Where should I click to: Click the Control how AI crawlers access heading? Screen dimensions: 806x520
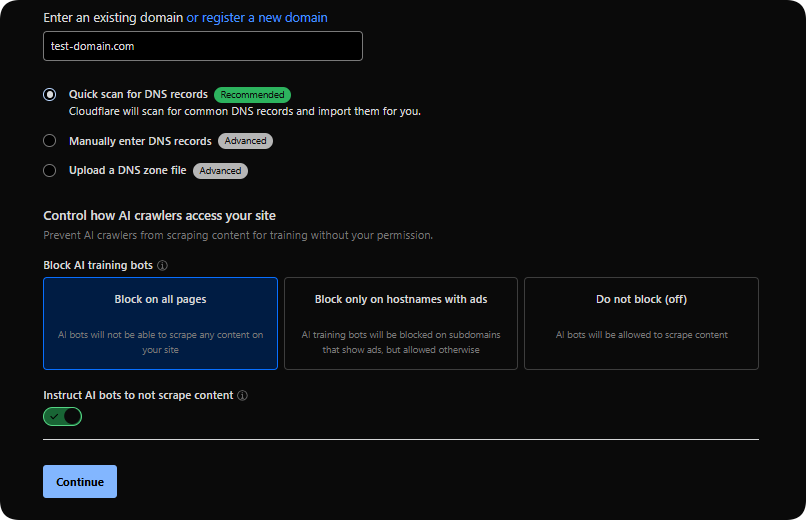[x=159, y=216]
